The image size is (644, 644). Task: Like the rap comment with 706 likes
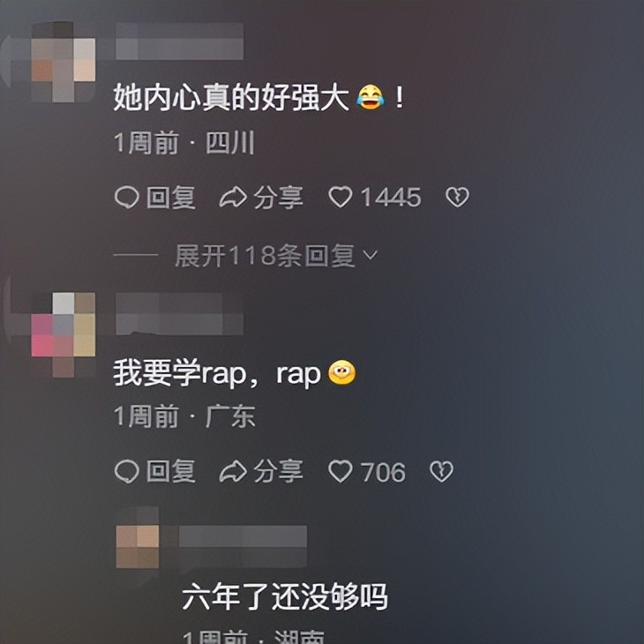[x=340, y=471]
